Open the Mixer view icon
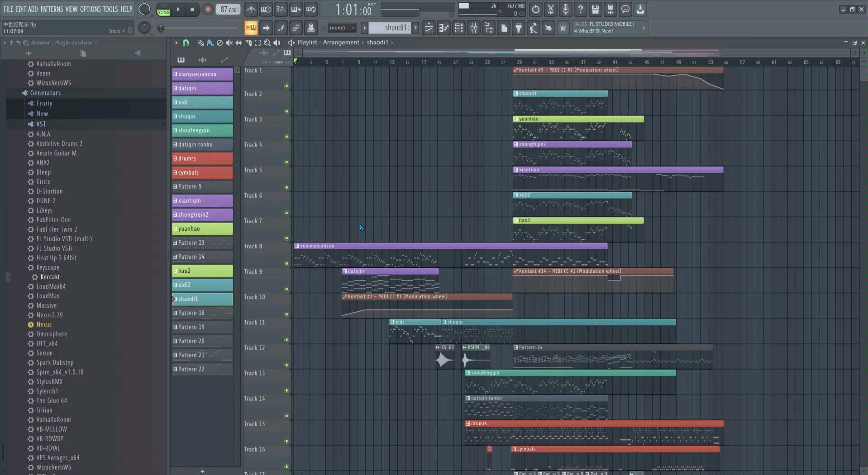This screenshot has width=868, height=475. tap(474, 28)
